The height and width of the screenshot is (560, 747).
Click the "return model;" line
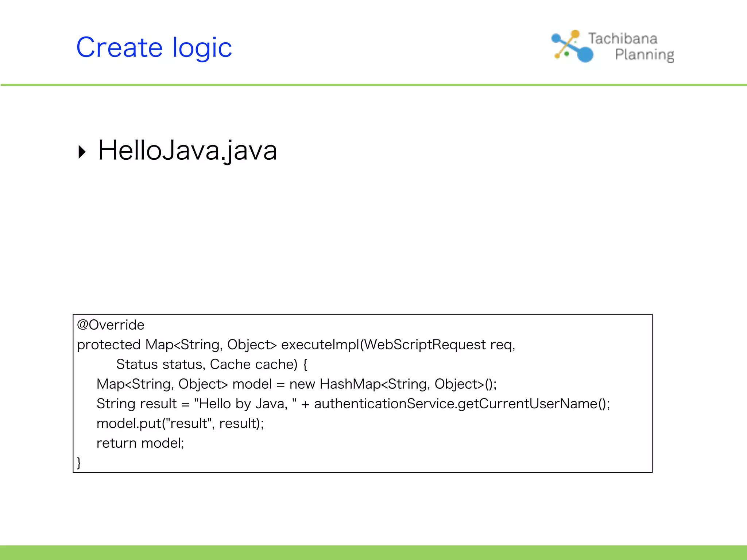pyautogui.click(x=140, y=443)
